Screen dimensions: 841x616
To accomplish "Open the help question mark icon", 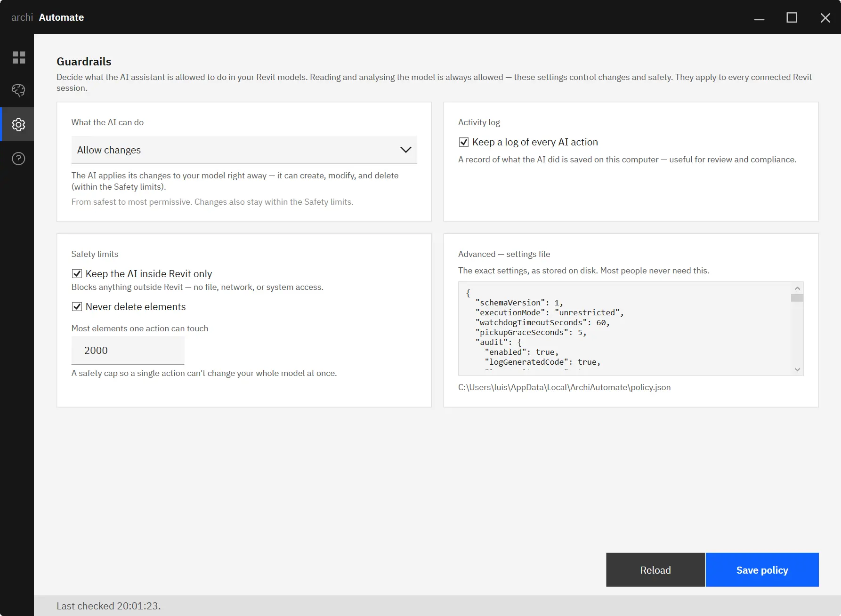I will tap(18, 159).
